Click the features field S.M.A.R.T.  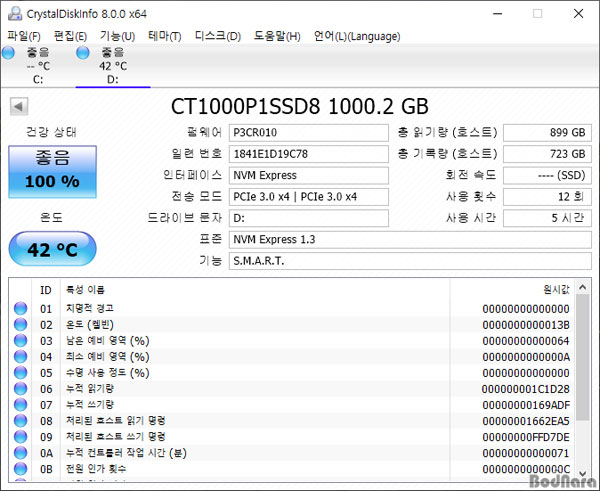(410, 261)
